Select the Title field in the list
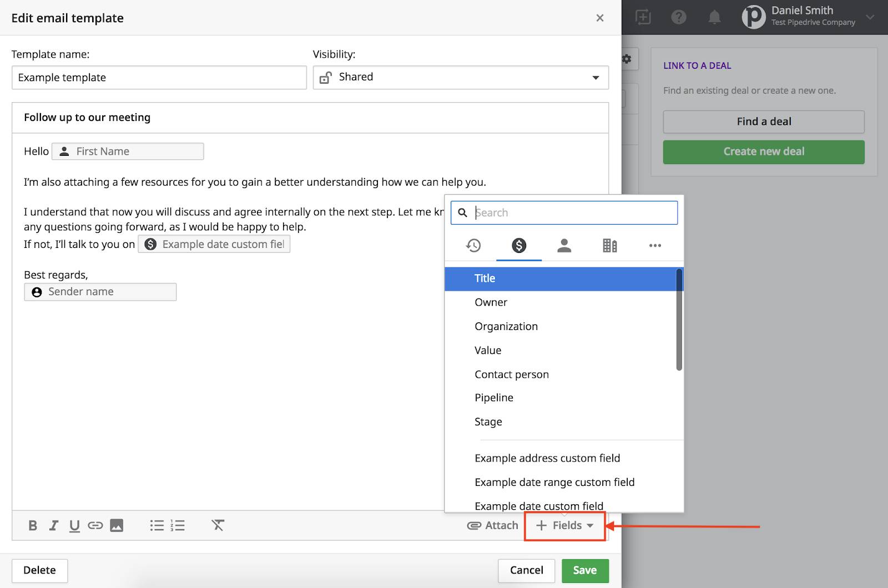This screenshot has width=888, height=588. [x=485, y=278]
